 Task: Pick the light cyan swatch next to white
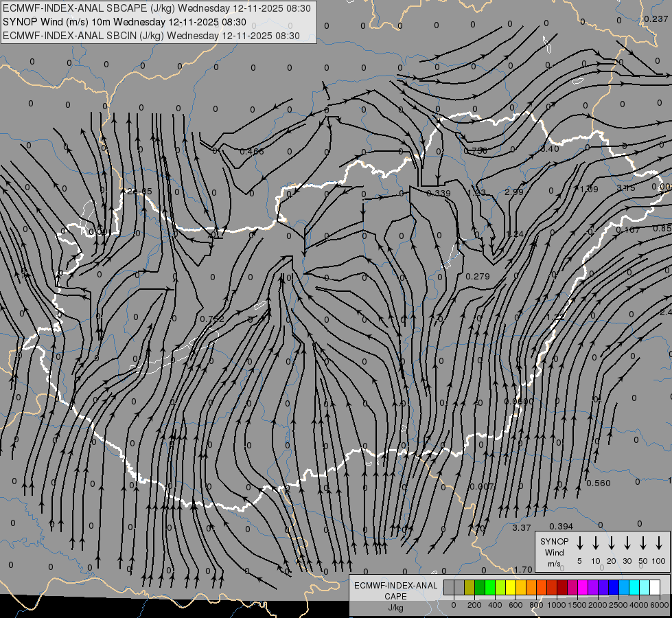(645, 587)
